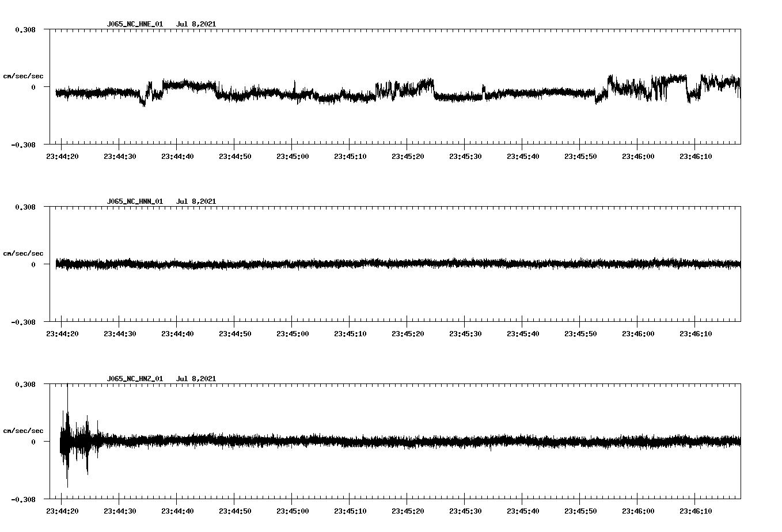This screenshot has height=532, width=782.
Task: Click 23:45:10 time label under HNZ plot
Action: (350, 511)
